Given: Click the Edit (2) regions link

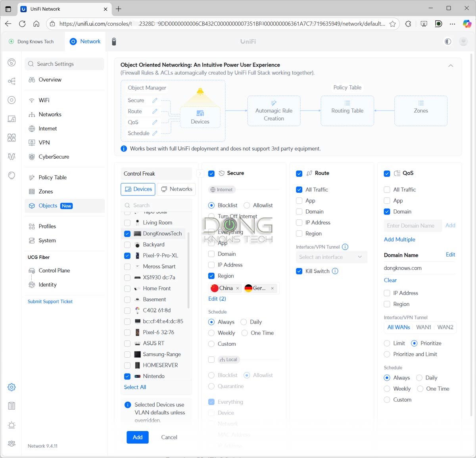Looking at the screenshot, I should point(217,299).
